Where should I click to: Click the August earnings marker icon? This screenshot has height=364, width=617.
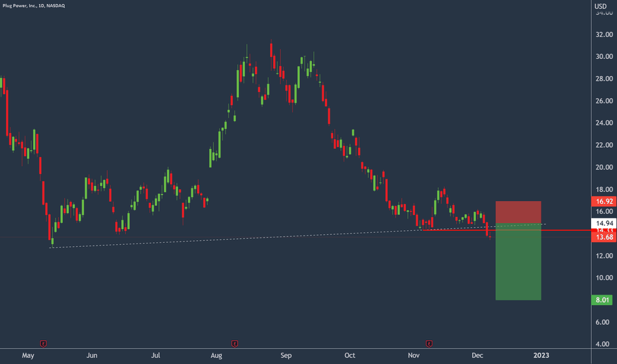click(x=234, y=344)
